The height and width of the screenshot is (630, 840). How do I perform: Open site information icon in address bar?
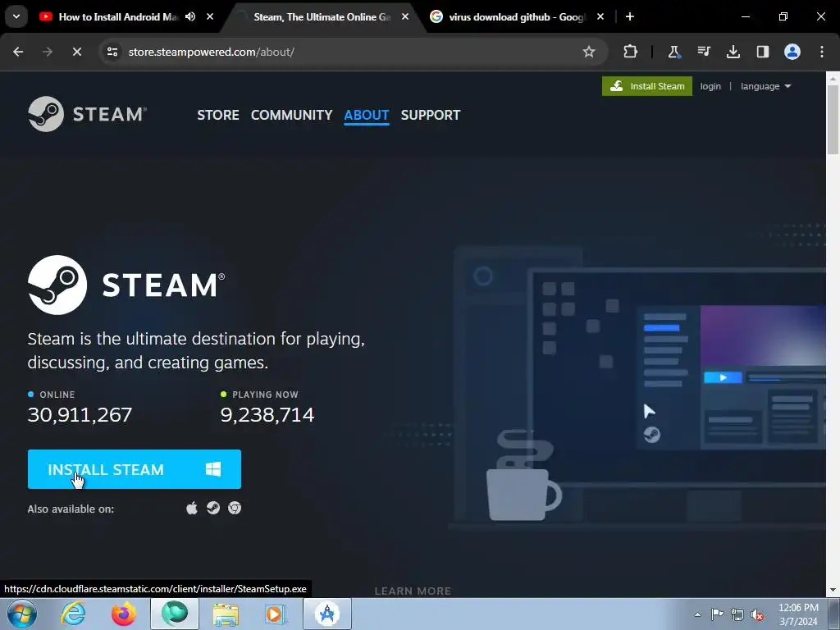coord(112,52)
